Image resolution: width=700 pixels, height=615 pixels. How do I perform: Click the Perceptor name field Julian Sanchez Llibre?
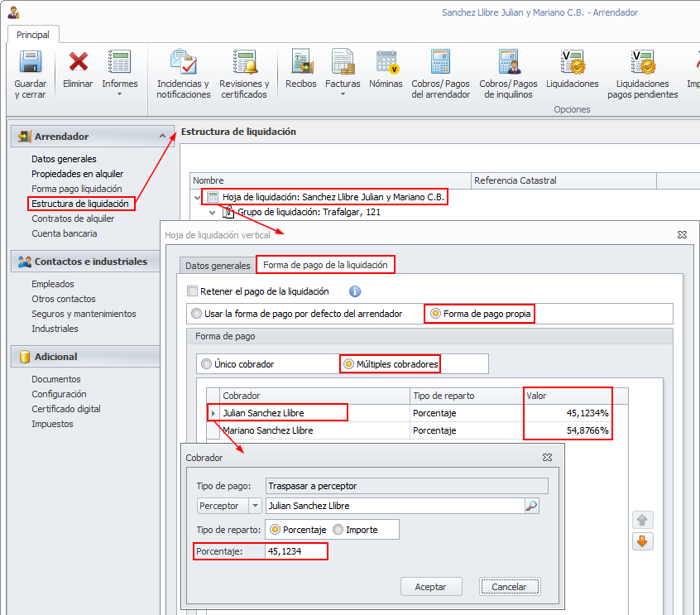click(x=396, y=506)
